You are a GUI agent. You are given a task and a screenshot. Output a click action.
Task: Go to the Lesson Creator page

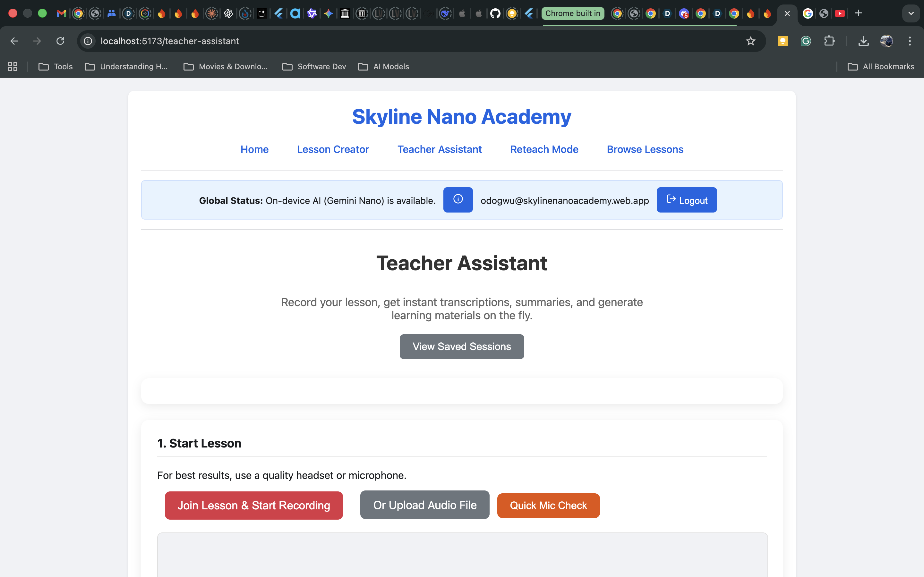click(333, 149)
